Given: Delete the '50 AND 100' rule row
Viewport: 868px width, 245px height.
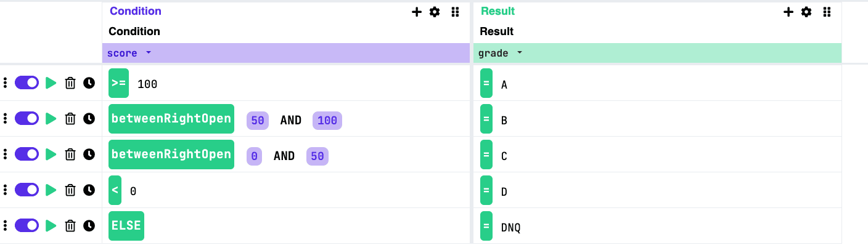Looking at the screenshot, I should (70, 119).
